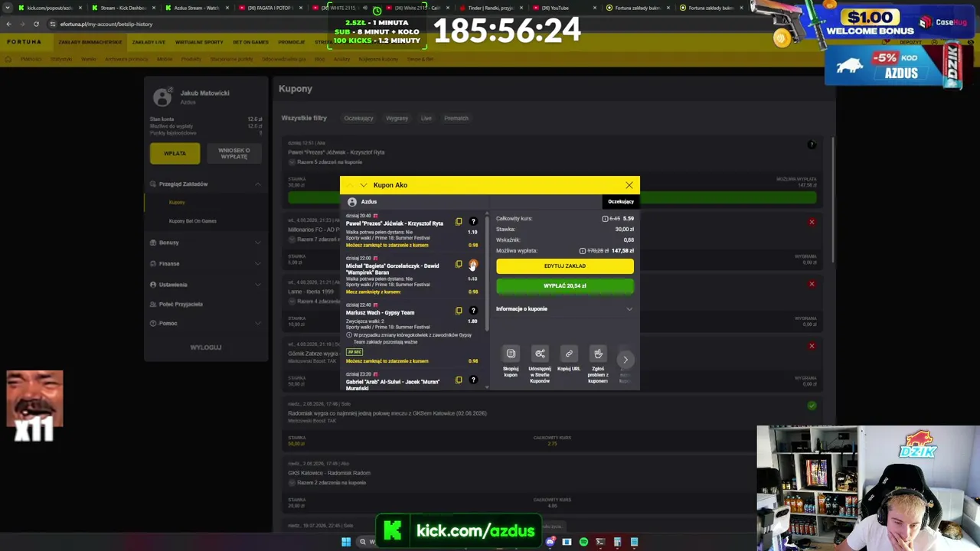
Task: Open the status icon for Michał "Bagieta" Gorzelańczyk event
Action: click(473, 264)
